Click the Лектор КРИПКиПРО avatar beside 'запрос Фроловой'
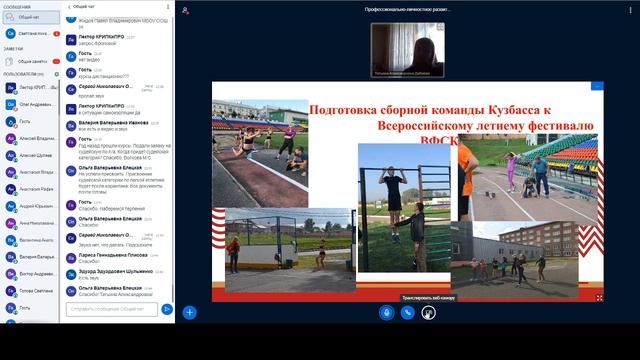 pyautogui.click(x=71, y=40)
